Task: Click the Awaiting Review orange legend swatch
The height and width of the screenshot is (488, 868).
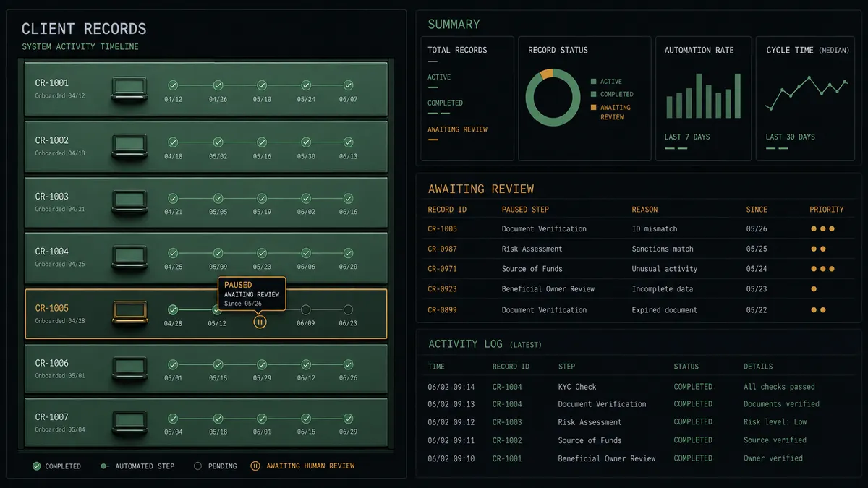Action: (x=594, y=107)
